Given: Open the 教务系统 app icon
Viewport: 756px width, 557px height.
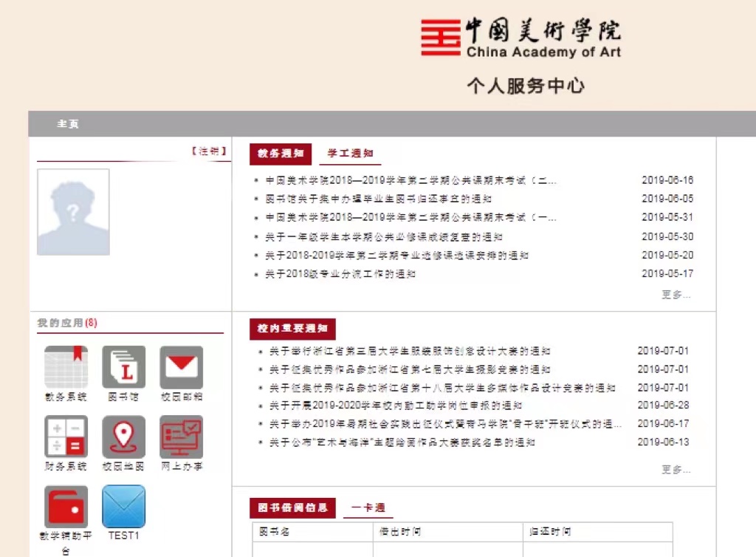Looking at the screenshot, I should coord(66,367).
